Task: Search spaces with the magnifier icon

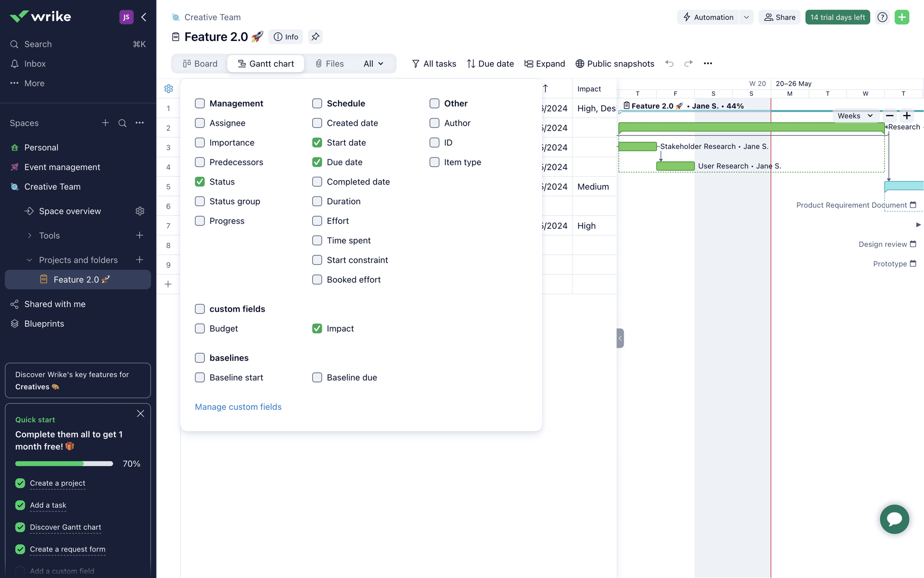Action: [122, 123]
